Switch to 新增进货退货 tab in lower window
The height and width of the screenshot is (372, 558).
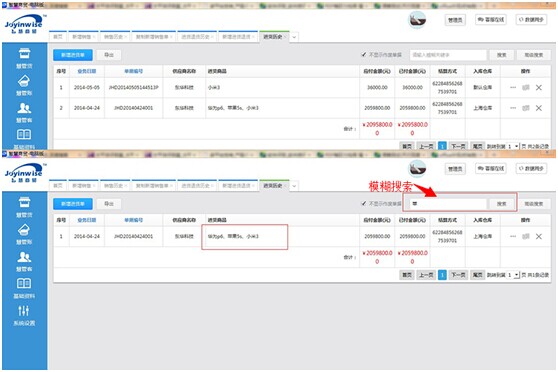point(238,185)
